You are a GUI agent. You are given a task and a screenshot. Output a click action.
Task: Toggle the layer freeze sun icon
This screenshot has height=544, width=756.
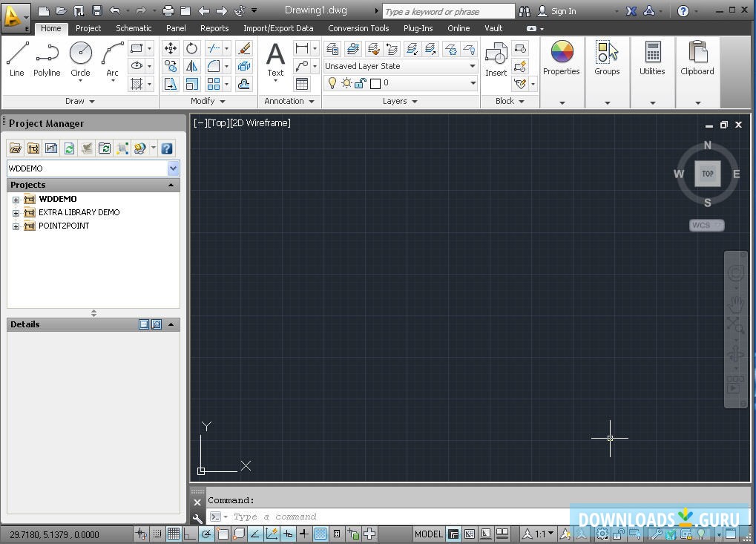(x=345, y=83)
